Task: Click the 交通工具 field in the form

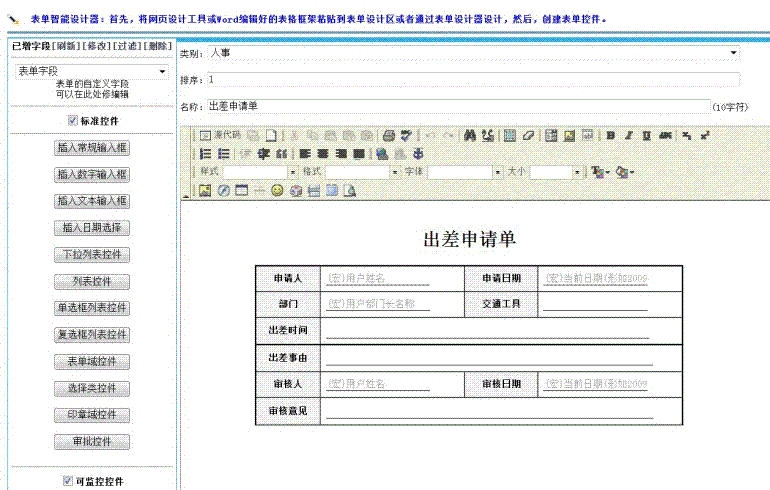Action: (x=595, y=304)
